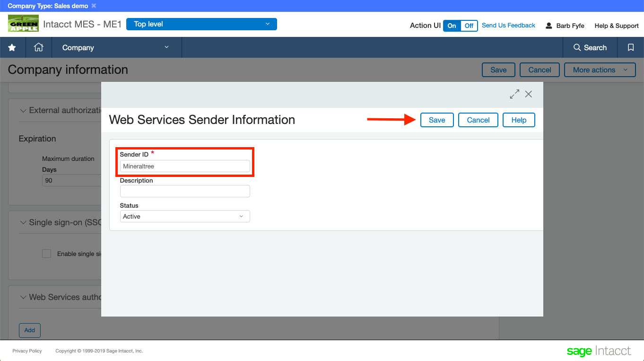Click the Sender ID input field
644x361 pixels.
185,166
